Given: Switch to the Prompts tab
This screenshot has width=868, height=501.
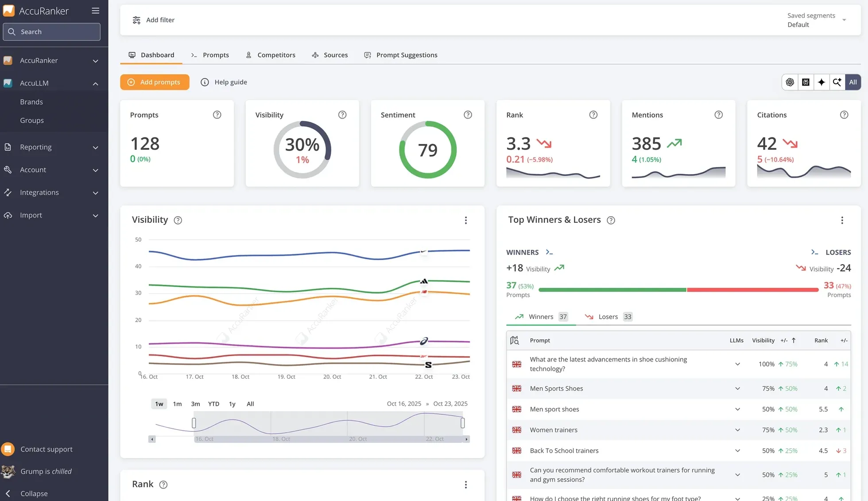Looking at the screenshot, I should [x=210, y=55].
